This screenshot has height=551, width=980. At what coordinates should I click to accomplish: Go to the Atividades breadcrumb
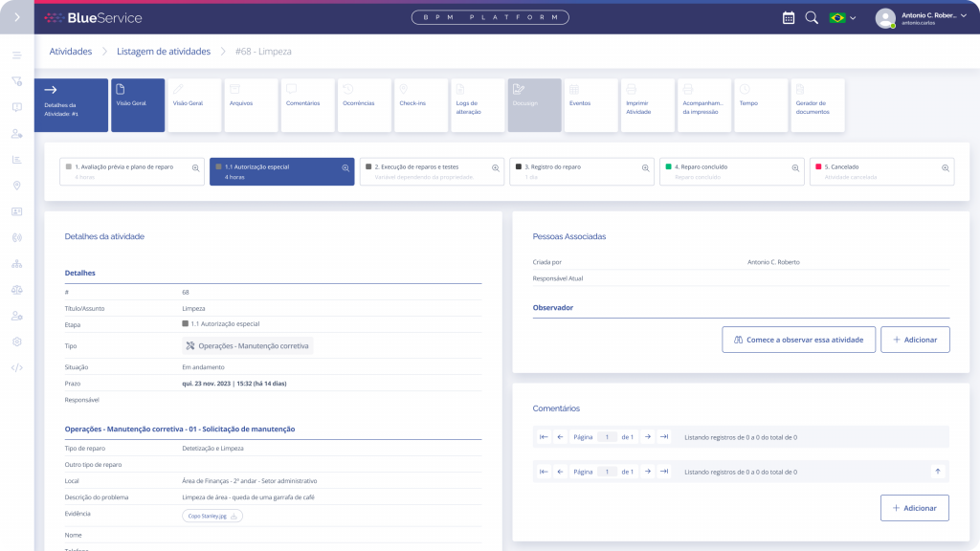(x=71, y=52)
